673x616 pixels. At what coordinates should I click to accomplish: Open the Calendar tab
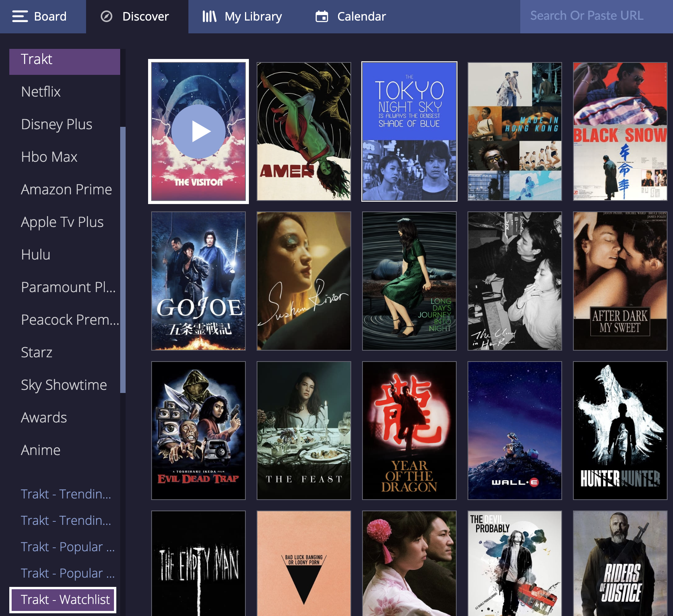tap(351, 17)
